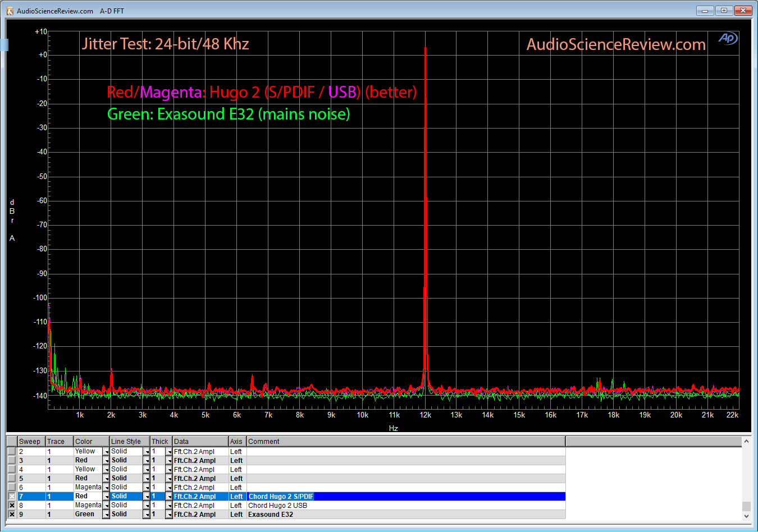The image size is (758, 532).
Task: Enable the sweep 5 visibility checkbox
Action: (x=12, y=478)
